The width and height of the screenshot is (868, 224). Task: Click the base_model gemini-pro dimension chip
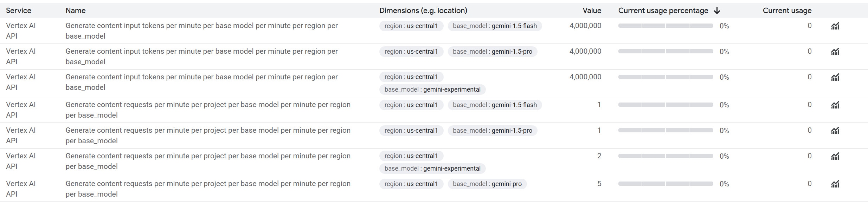coord(487,184)
